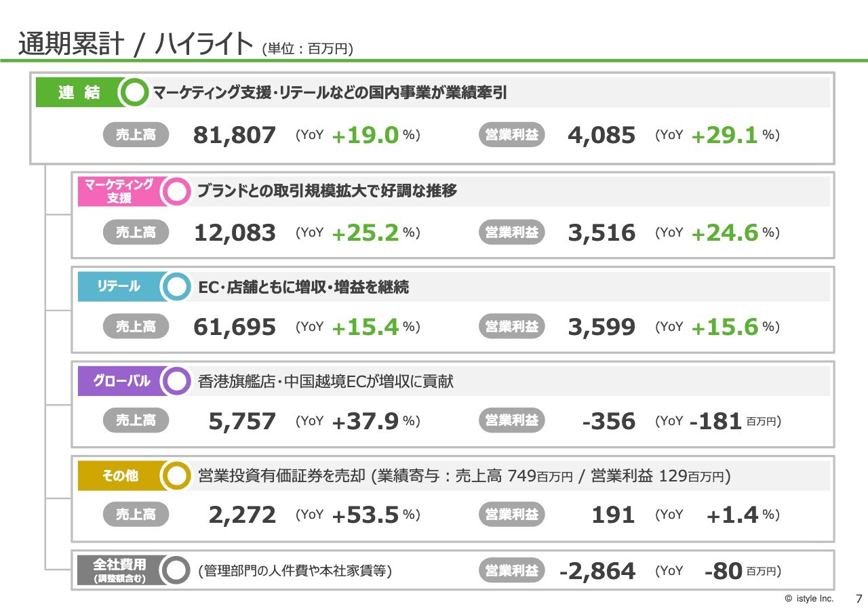Click the green circle next to 連結

pos(136,93)
